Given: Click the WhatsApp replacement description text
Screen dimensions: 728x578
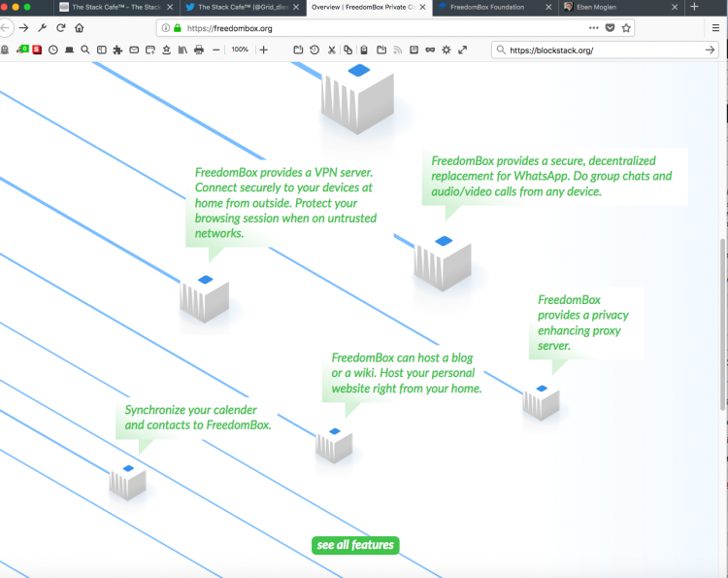Looking at the screenshot, I should (551, 176).
